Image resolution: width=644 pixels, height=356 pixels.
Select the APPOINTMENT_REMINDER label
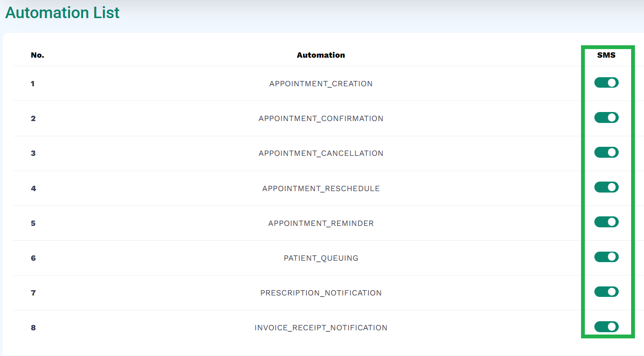tap(321, 224)
